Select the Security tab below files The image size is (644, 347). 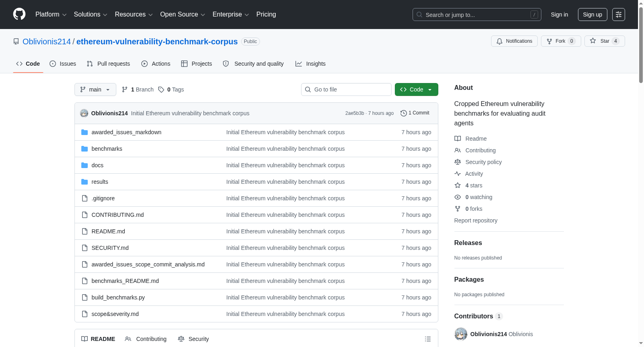tap(194, 339)
